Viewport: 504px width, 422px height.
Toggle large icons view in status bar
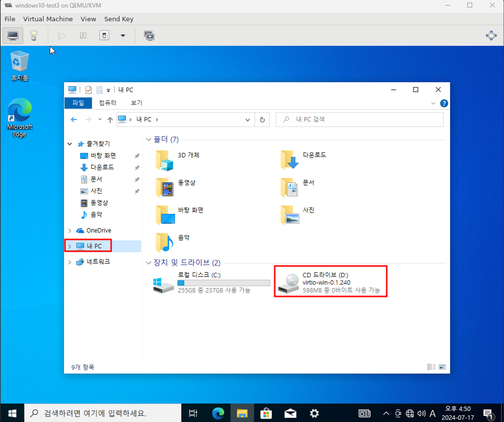point(442,367)
